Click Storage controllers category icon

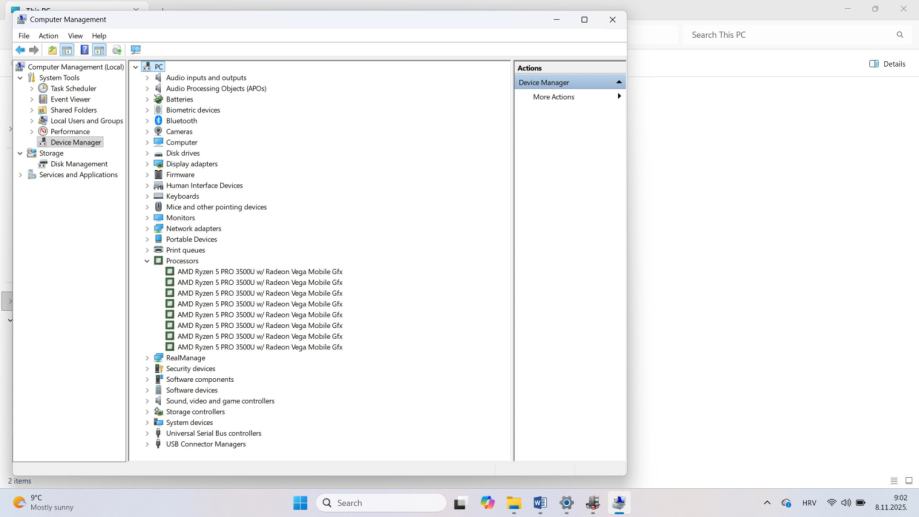(x=158, y=411)
